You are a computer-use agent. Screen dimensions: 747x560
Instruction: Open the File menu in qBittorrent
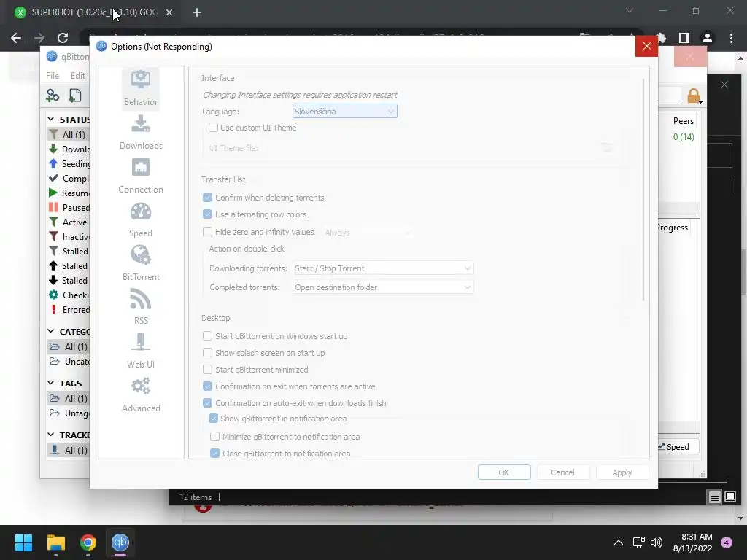pos(53,76)
